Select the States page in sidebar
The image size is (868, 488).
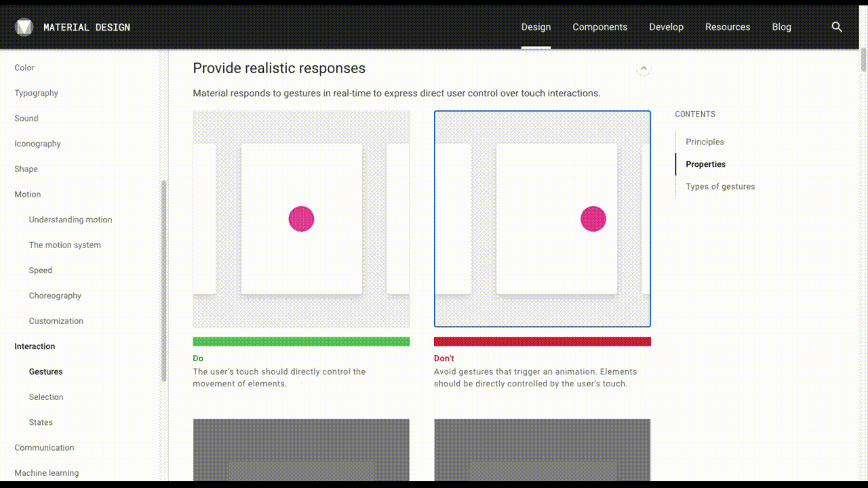pyautogui.click(x=40, y=422)
